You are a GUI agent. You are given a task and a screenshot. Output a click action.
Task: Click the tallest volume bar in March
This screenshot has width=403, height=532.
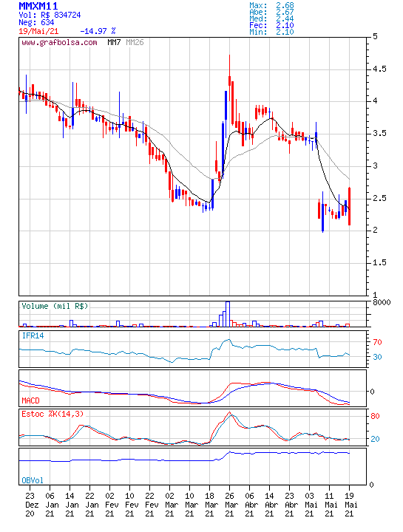point(228,314)
